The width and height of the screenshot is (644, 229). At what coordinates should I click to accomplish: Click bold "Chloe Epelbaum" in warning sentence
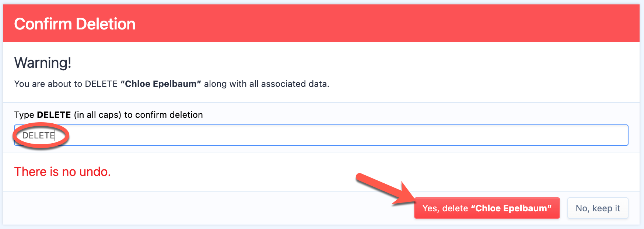click(x=161, y=84)
